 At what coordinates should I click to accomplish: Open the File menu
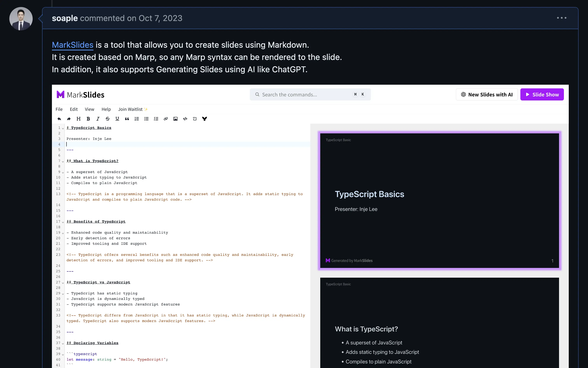pos(59,109)
